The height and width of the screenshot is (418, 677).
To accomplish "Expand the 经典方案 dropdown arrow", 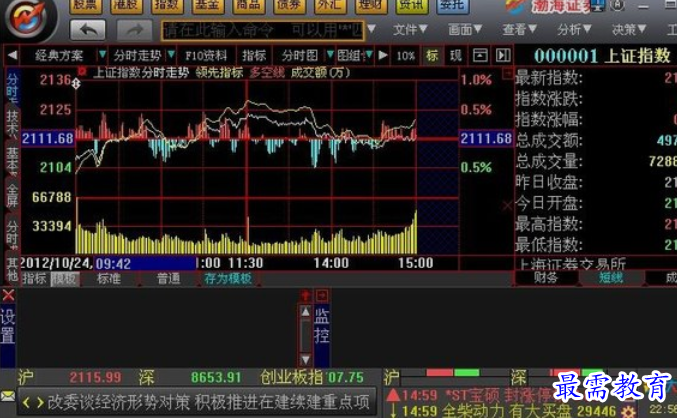I will pyautogui.click(x=102, y=54).
